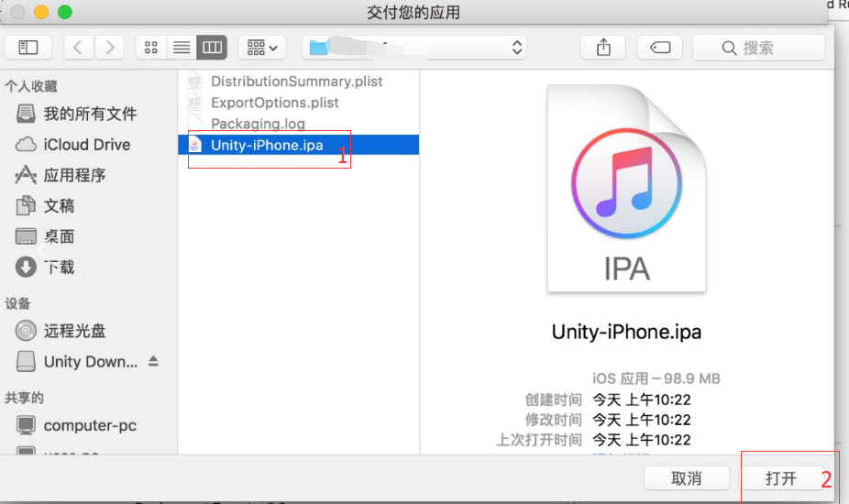
Task: Select Unity-iPhone.ipa file row
Action: (298, 145)
